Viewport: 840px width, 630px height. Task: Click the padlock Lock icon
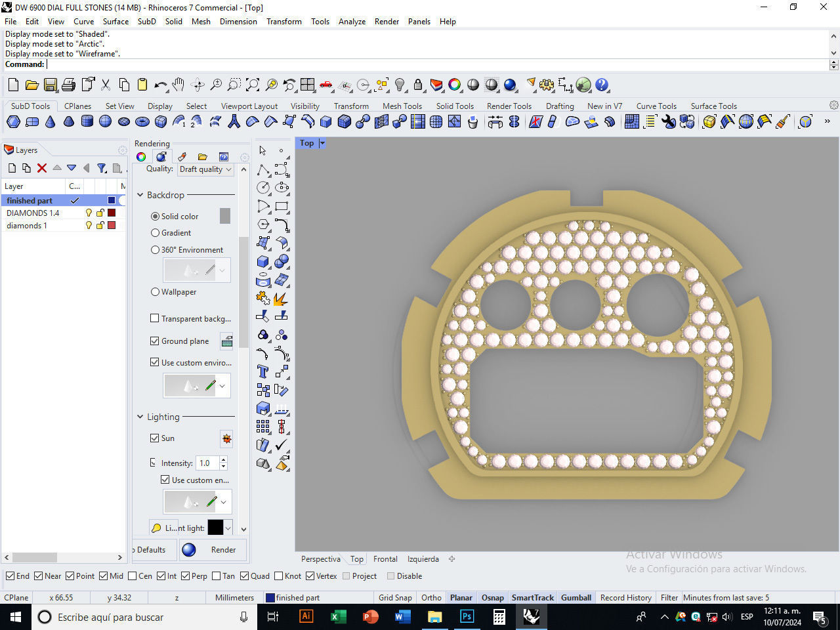pos(418,85)
